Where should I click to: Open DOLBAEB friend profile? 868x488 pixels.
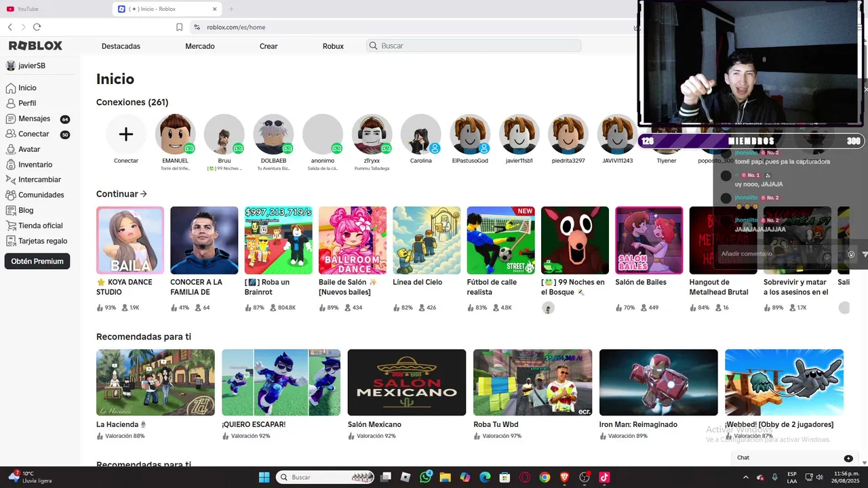coord(273,134)
